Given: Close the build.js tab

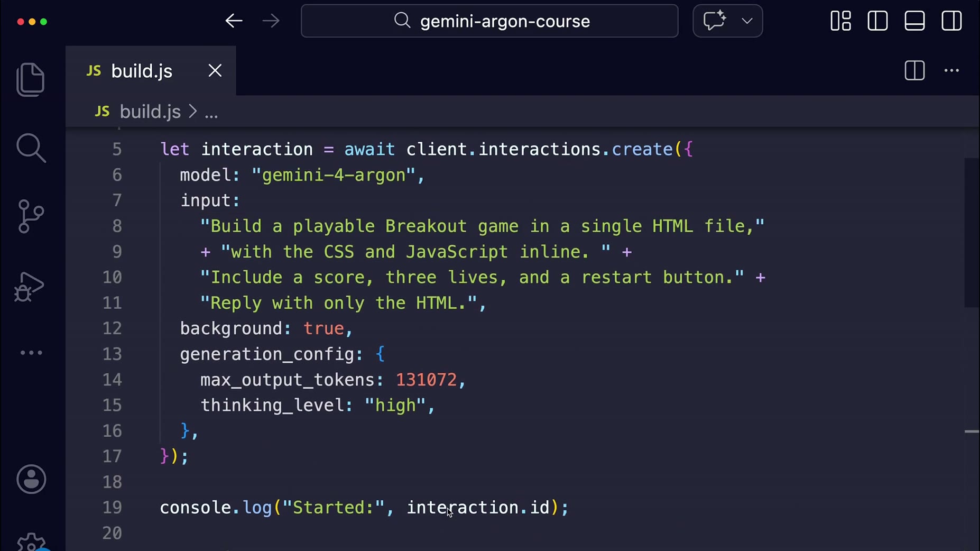Looking at the screenshot, I should (215, 70).
